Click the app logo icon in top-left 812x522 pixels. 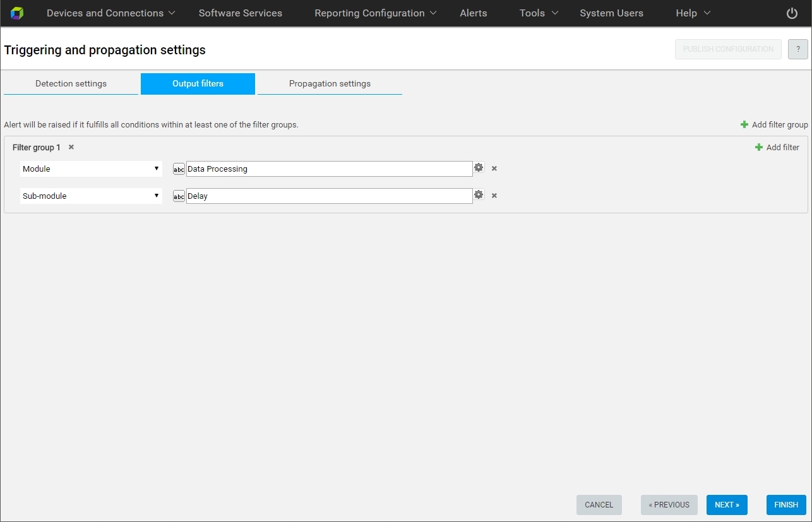coord(17,13)
